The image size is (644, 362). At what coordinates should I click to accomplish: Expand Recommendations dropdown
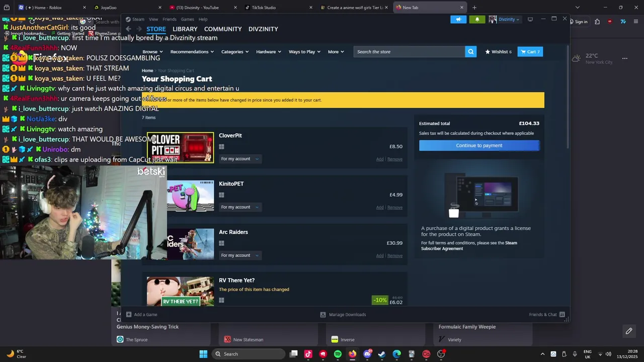[192, 52]
